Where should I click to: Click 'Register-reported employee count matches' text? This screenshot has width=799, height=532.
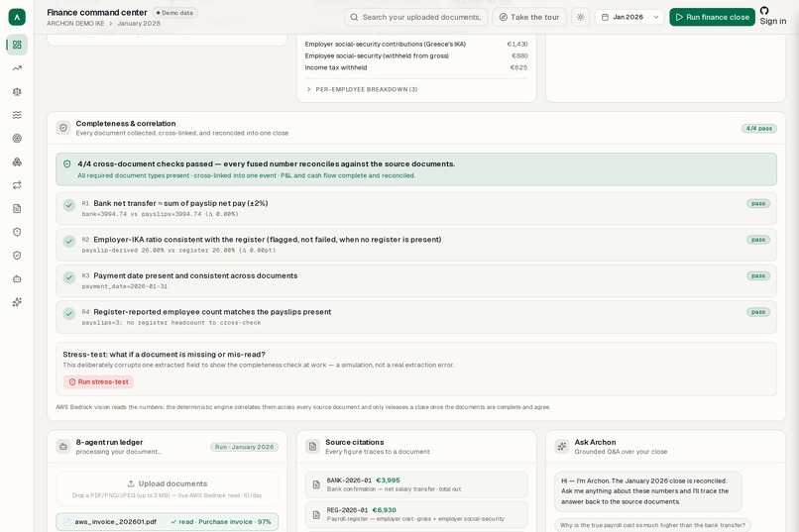(212, 312)
